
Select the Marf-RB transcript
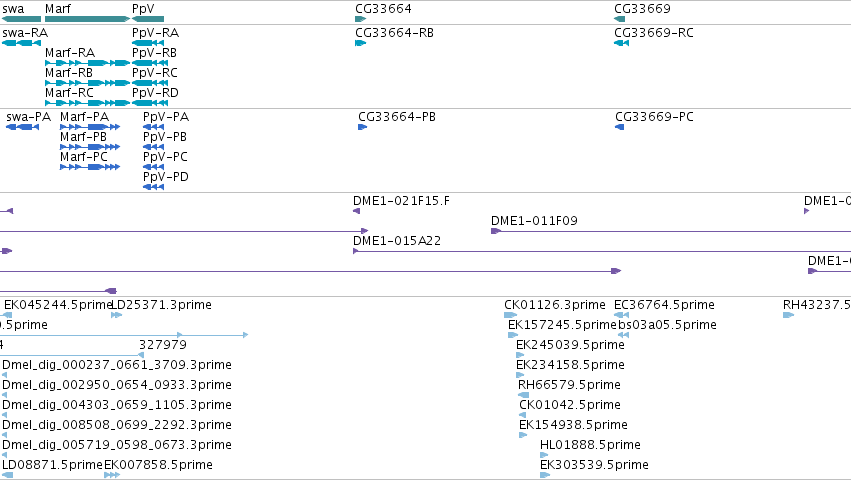point(87,83)
